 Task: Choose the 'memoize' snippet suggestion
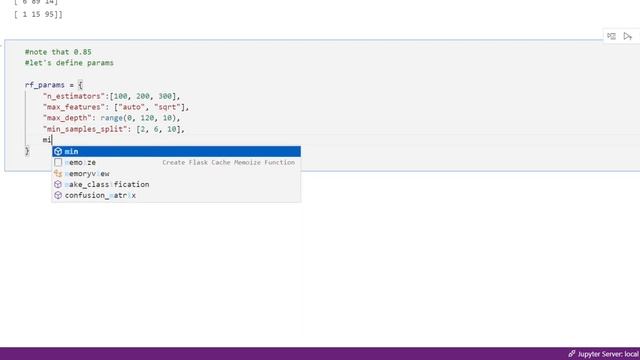tap(176, 162)
